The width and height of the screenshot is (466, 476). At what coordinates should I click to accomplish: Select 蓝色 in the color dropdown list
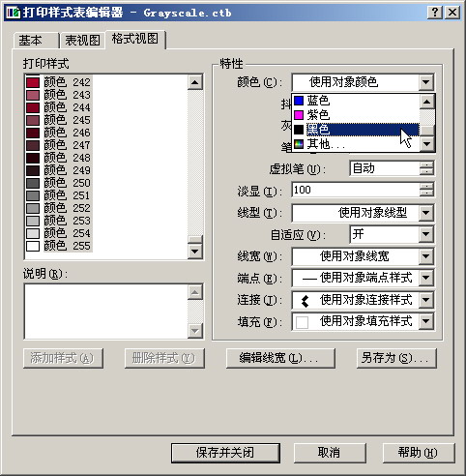(x=356, y=101)
